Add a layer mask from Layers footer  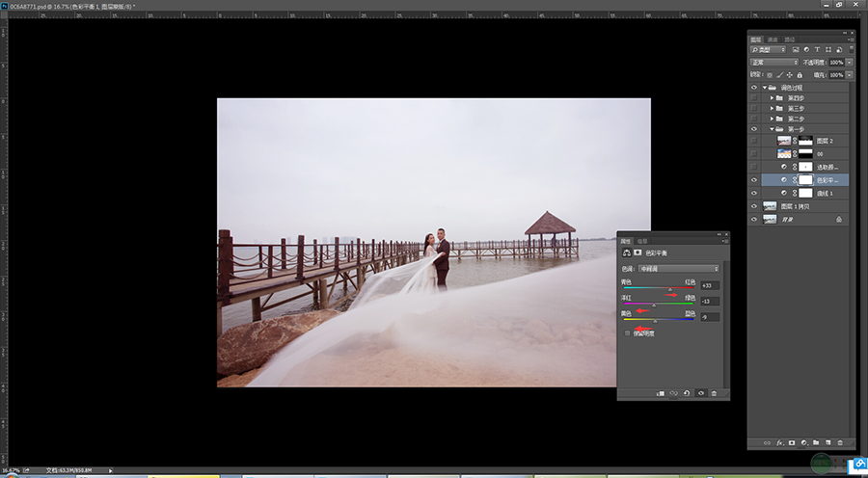792,442
